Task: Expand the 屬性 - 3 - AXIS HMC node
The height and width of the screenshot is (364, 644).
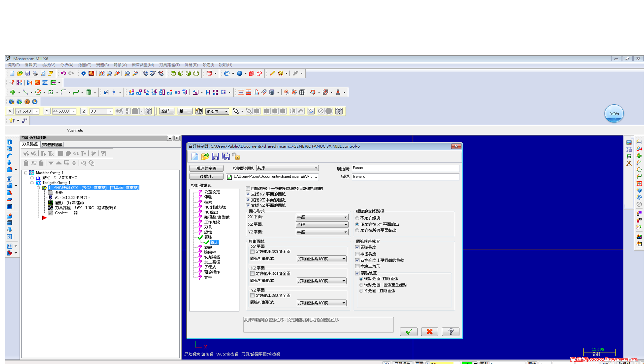Action: click(32, 178)
